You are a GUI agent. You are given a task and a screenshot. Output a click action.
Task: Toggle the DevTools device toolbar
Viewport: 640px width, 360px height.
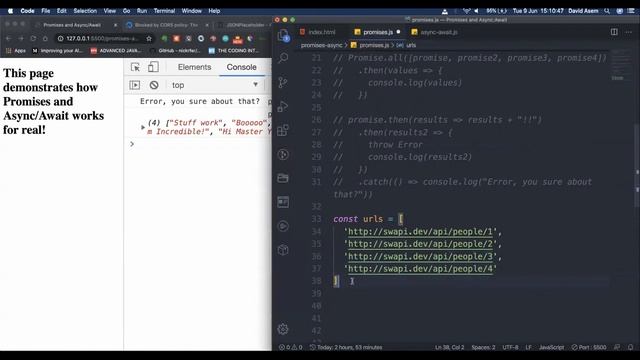pos(153,67)
